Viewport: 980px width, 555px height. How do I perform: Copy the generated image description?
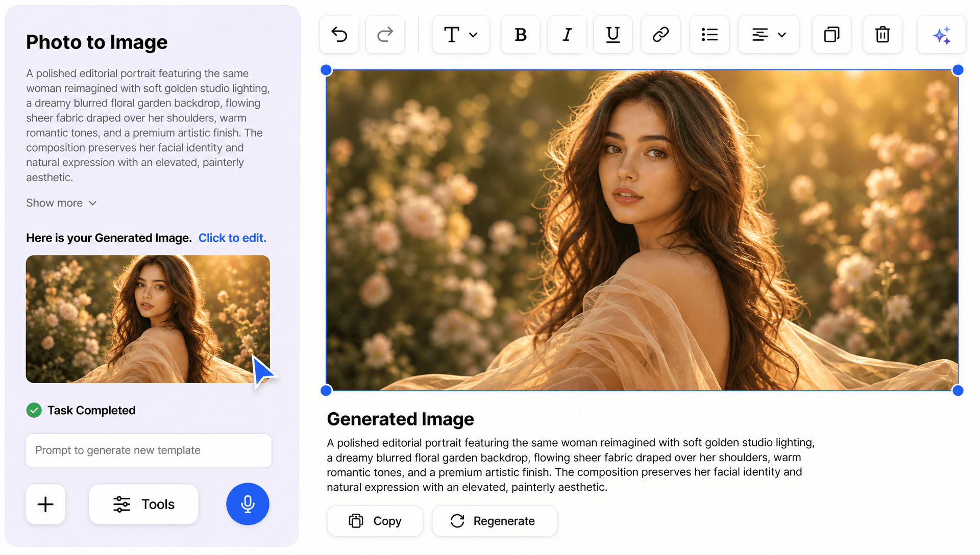pyautogui.click(x=375, y=521)
